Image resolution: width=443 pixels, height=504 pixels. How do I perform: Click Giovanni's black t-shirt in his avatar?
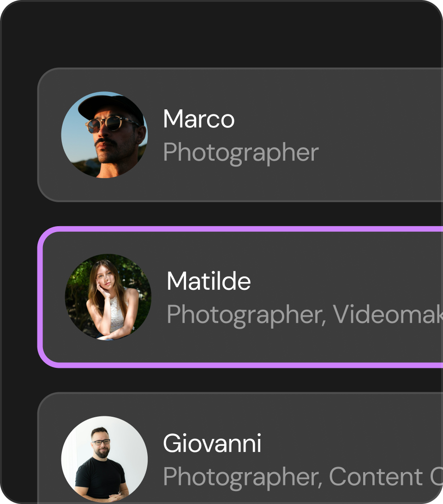(100, 478)
